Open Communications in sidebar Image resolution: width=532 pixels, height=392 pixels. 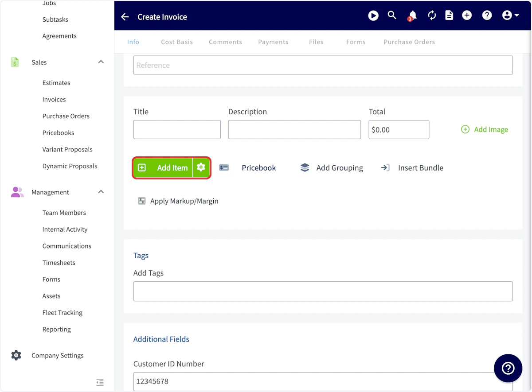click(67, 246)
